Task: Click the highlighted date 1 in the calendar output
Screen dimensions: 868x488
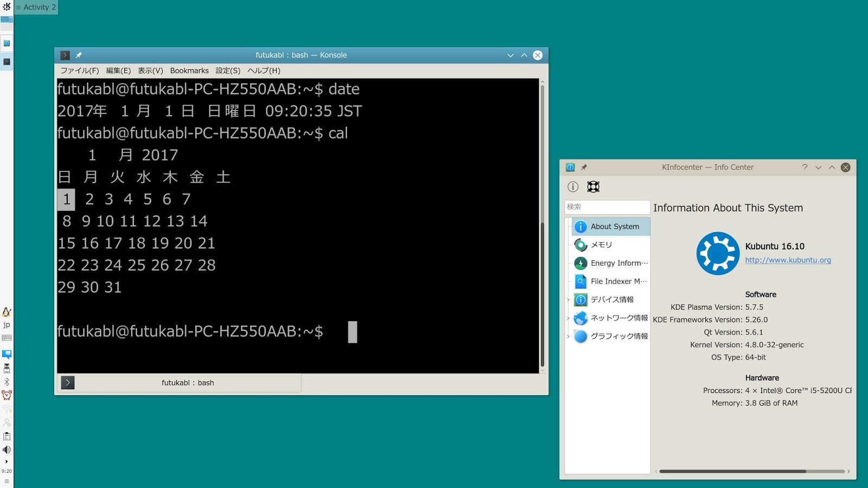Action: tap(66, 199)
